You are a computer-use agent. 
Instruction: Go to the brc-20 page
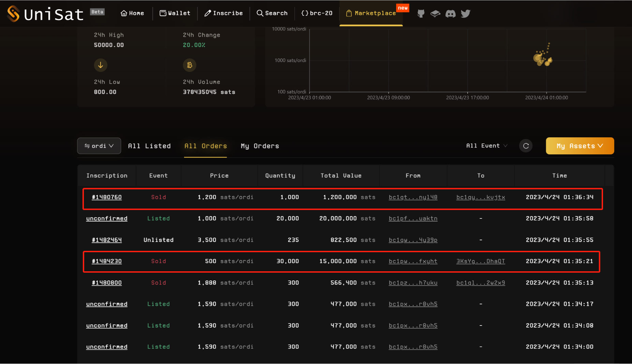pos(317,13)
